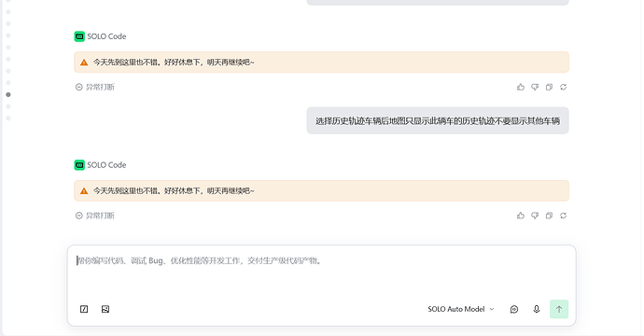Expand the SOLO Auto Model dropdown

pyautogui.click(x=461, y=309)
